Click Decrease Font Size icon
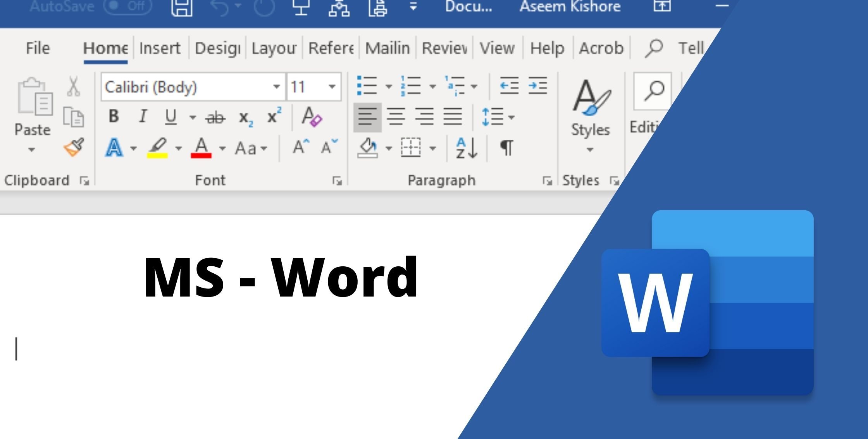The height and width of the screenshot is (439, 868). [x=330, y=147]
